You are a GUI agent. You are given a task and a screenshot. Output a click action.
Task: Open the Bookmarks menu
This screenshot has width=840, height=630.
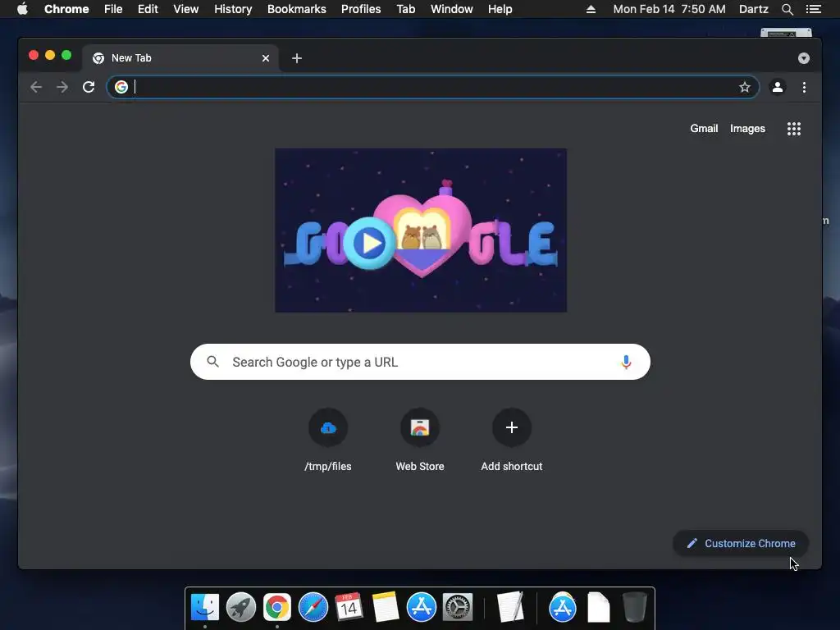297,9
